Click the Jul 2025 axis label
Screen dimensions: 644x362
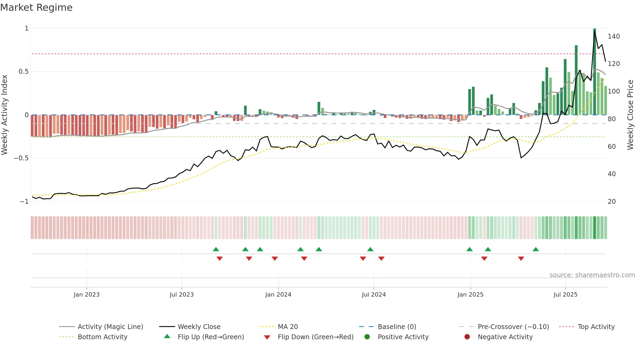(565, 294)
